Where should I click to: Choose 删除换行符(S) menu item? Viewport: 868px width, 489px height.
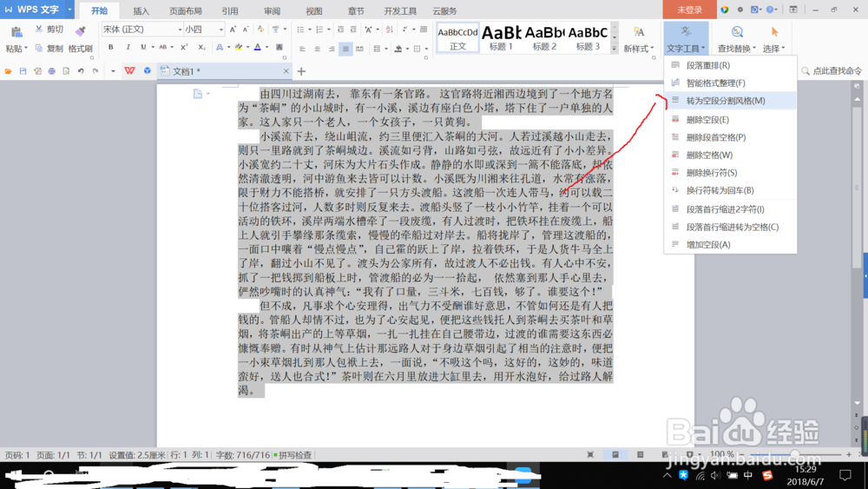click(x=730, y=173)
